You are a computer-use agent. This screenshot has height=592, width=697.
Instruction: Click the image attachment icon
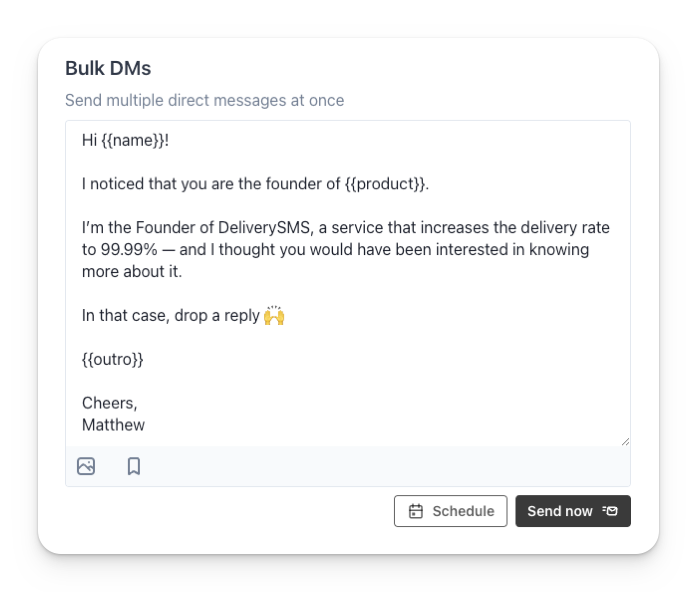[86, 466]
